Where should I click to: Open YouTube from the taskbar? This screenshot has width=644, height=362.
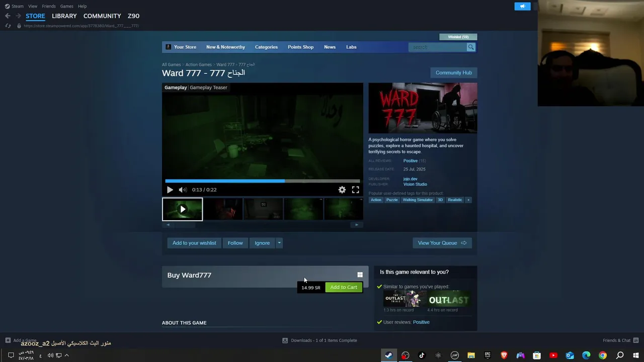coord(553,355)
